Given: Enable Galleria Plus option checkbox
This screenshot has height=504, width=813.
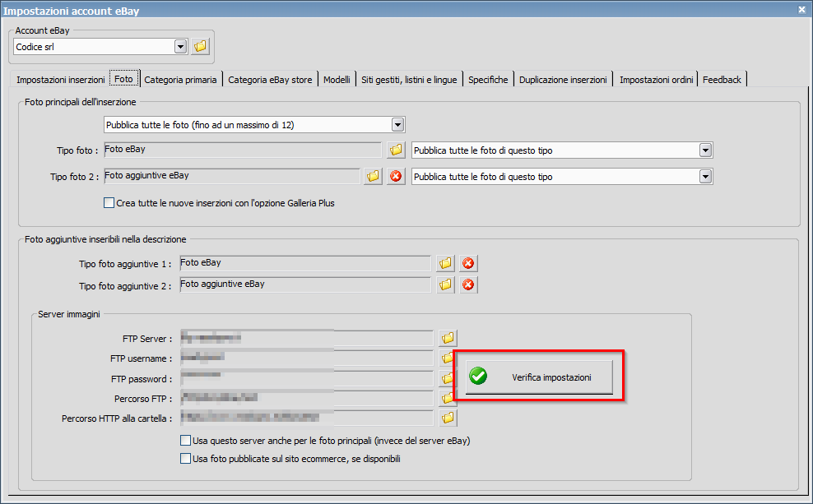Looking at the screenshot, I should [x=109, y=203].
